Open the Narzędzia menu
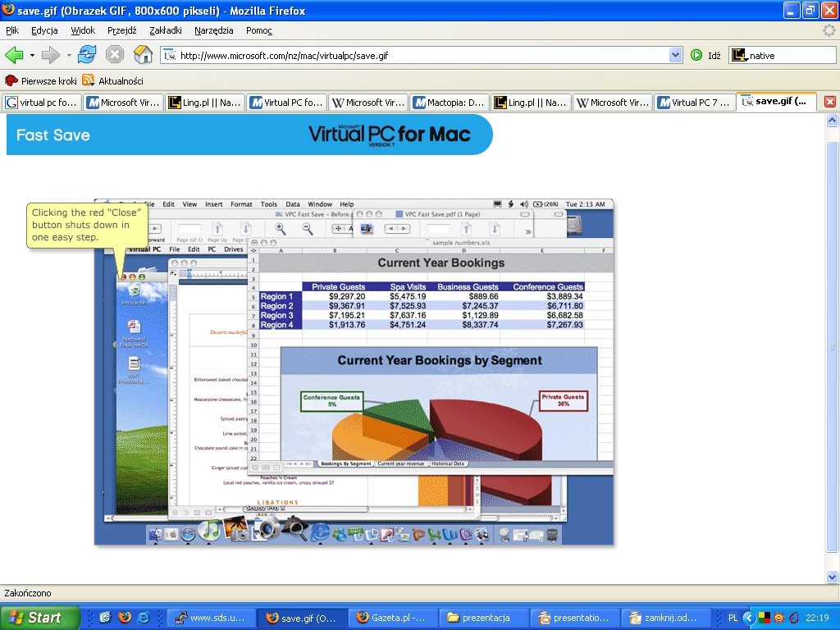This screenshot has width=840, height=630. [214, 30]
